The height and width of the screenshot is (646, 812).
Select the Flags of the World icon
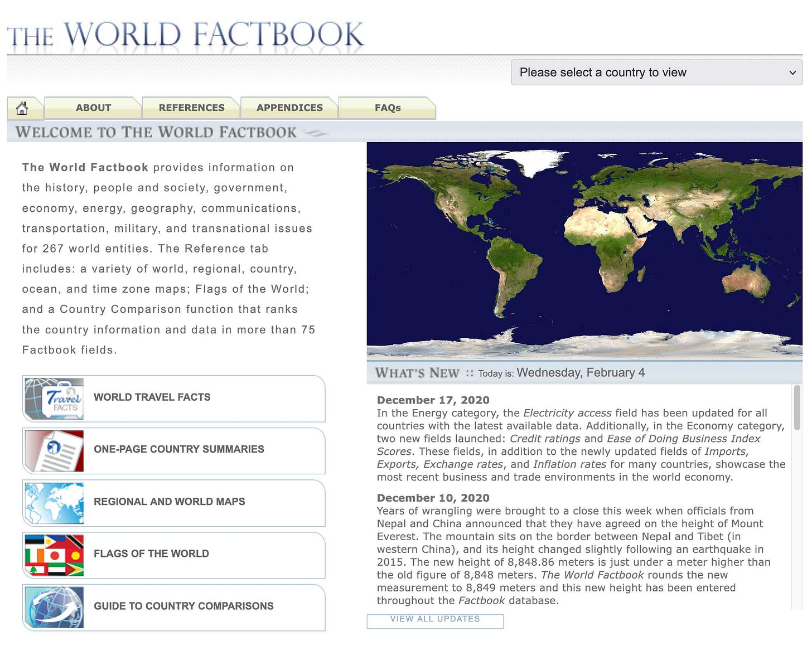(x=54, y=555)
